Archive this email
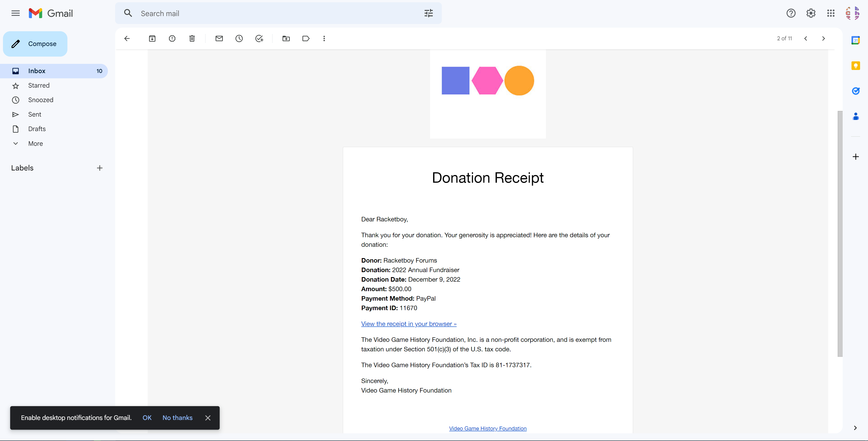The width and height of the screenshot is (868, 441). click(152, 38)
